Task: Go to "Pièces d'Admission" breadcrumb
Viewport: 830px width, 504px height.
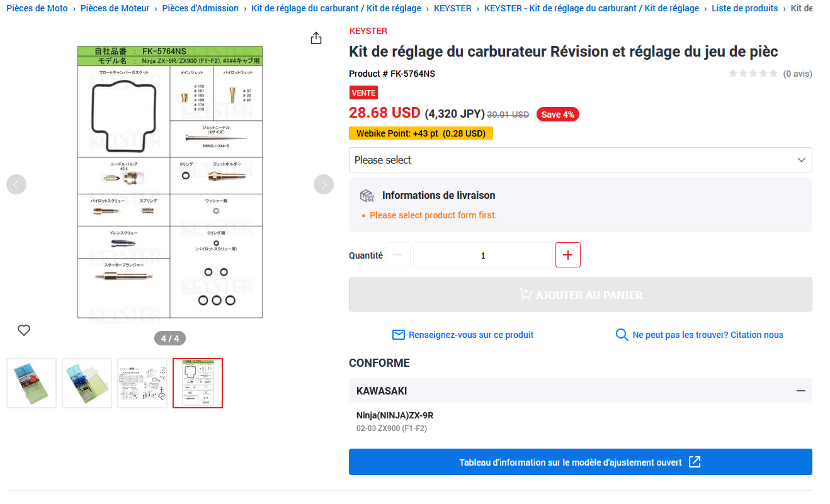Action: pos(200,8)
